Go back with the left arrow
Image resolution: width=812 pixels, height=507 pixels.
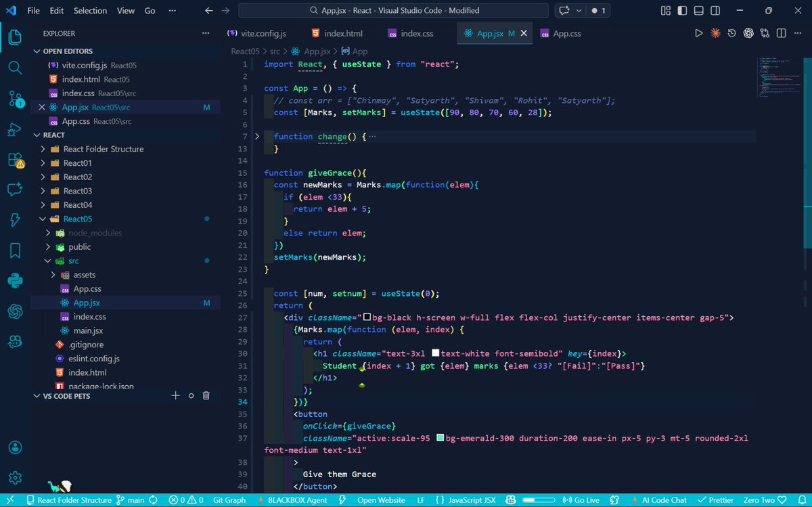209,11
